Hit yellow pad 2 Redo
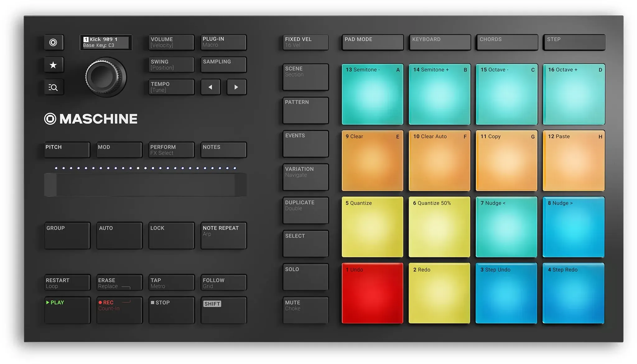 tap(439, 293)
